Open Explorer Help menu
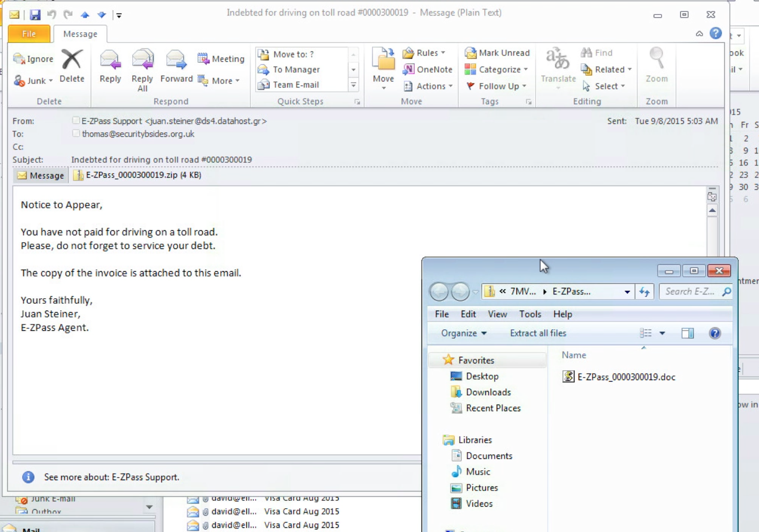Viewport: 759px width, 532px height. coord(563,314)
